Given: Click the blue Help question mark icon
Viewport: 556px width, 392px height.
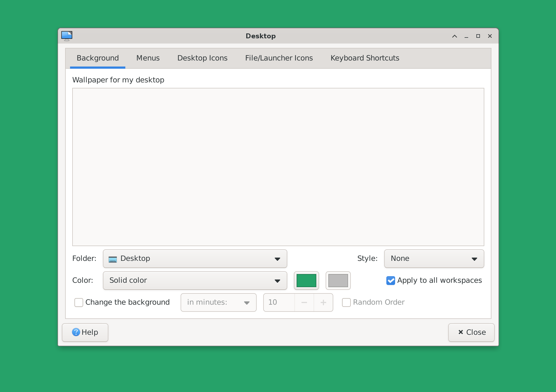Looking at the screenshot, I should point(76,332).
